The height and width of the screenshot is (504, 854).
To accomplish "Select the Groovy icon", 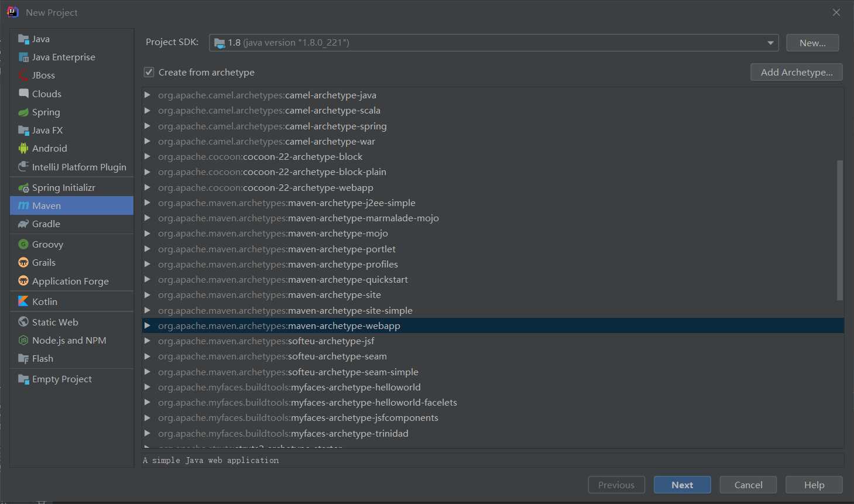I will click(x=23, y=245).
